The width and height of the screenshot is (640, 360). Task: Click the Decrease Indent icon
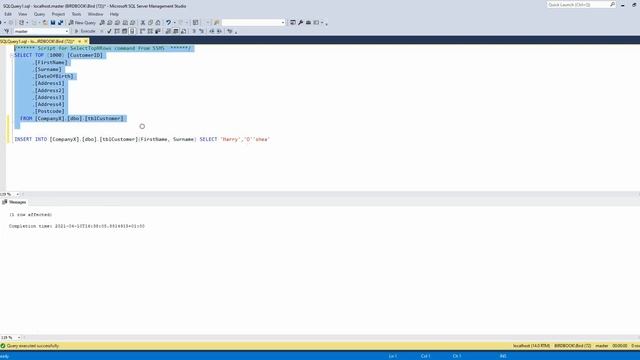(x=211, y=31)
